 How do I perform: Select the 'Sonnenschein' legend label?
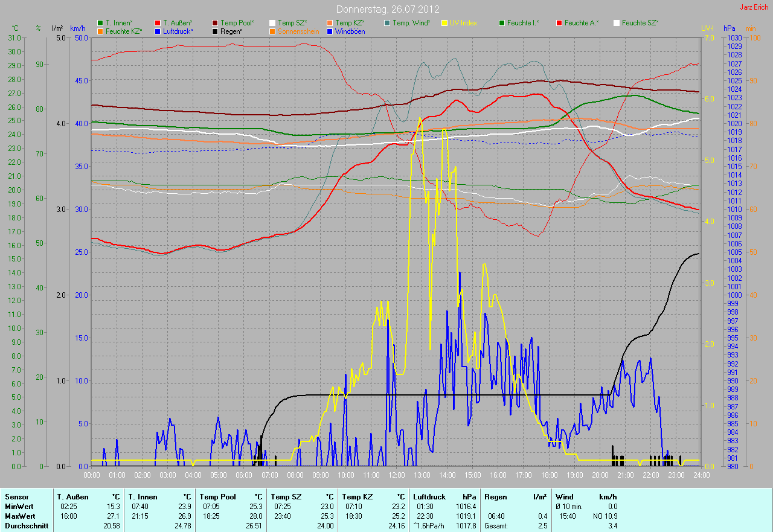[298, 31]
